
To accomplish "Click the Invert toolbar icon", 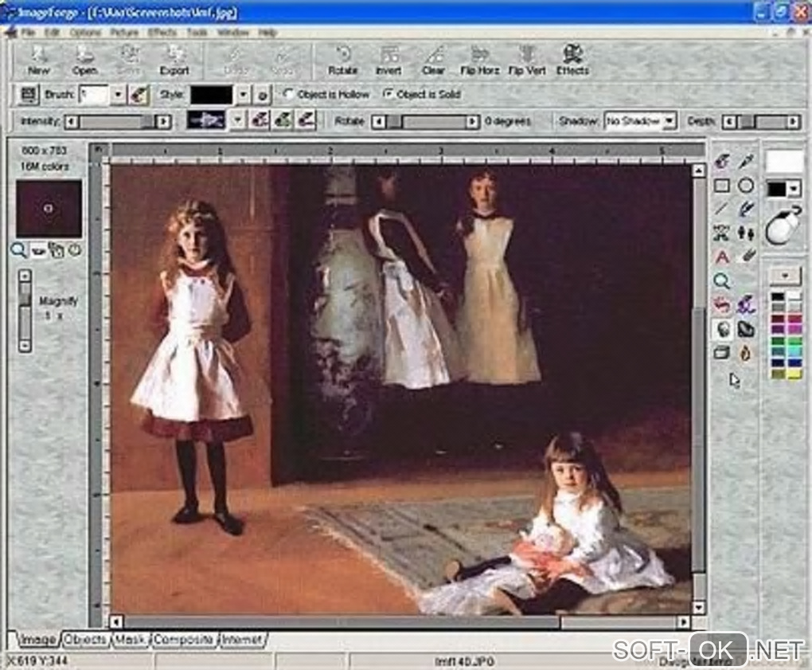I will pos(388,61).
